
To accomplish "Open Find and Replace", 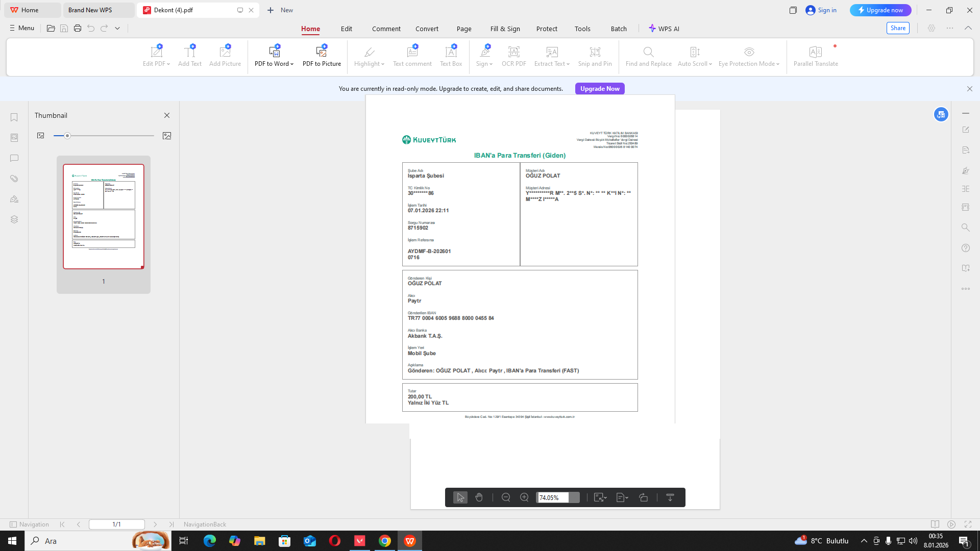I will 649,56.
